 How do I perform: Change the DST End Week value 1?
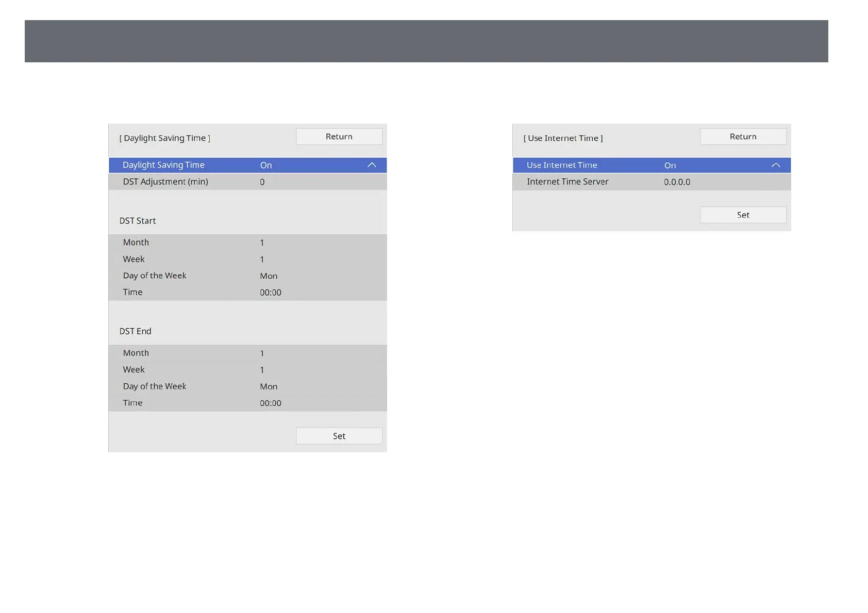[x=262, y=370]
